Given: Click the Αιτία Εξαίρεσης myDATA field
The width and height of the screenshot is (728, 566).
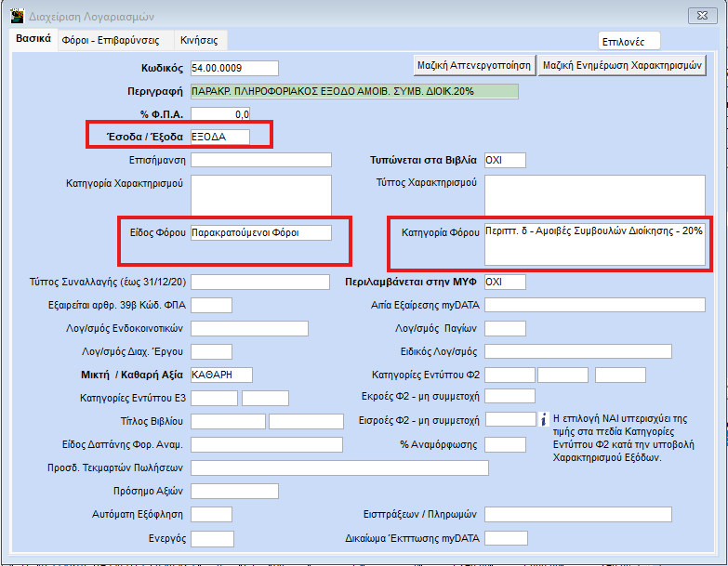Looking at the screenshot, I should point(594,305).
